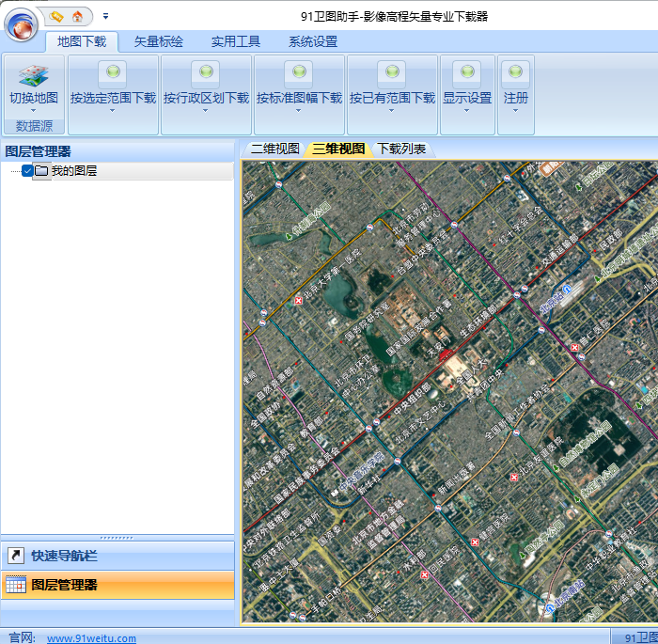The width and height of the screenshot is (658, 644).
Task: Click the 图层管理器 calendar-style icon
Action: [x=16, y=585]
